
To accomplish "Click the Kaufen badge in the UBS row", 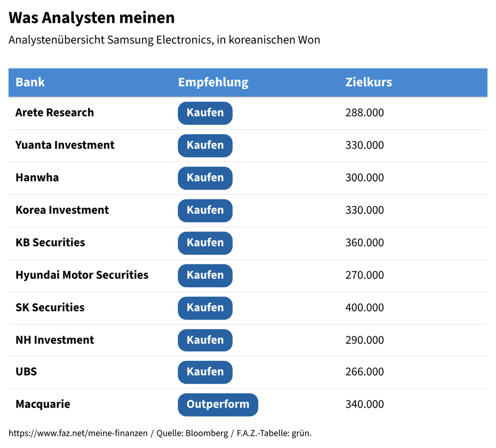I will pyautogui.click(x=205, y=372).
